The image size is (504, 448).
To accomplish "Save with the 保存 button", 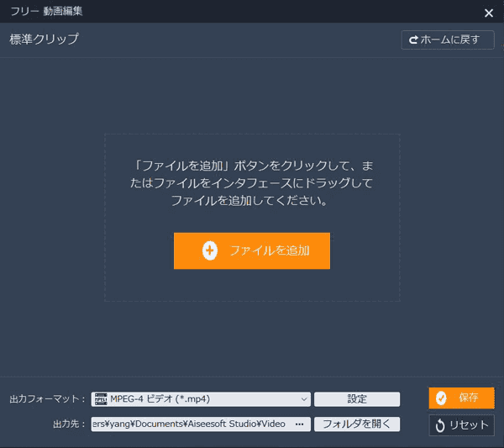I will click(461, 398).
